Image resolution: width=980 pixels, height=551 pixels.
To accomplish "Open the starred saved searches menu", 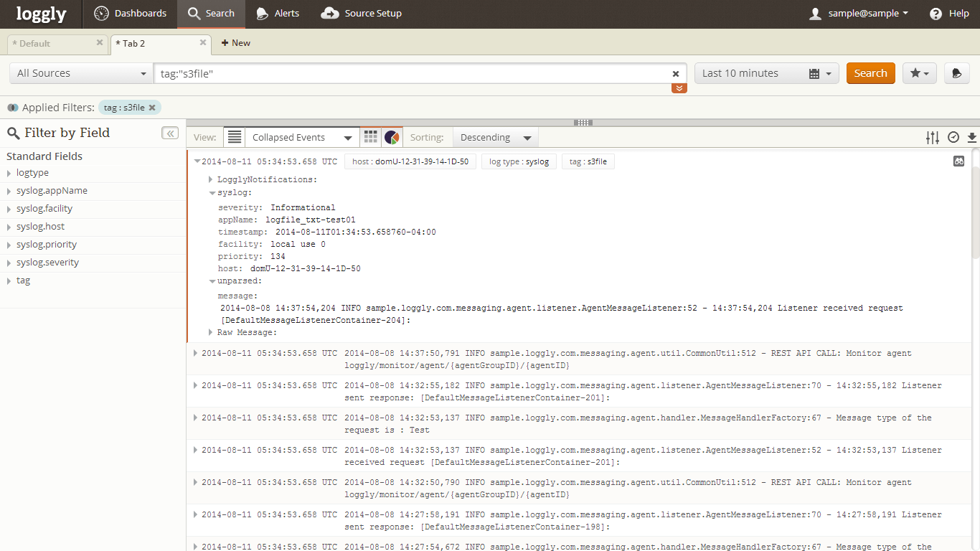I will pyautogui.click(x=919, y=73).
